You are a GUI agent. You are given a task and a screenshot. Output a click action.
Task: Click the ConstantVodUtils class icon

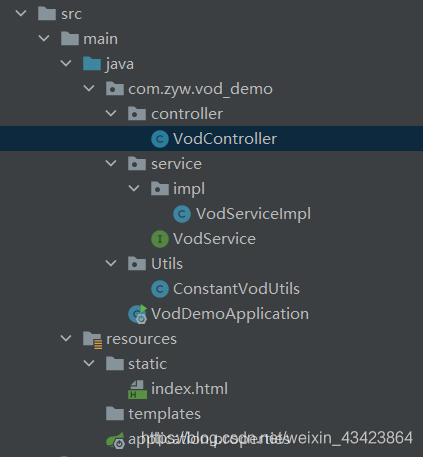(x=160, y=289)
